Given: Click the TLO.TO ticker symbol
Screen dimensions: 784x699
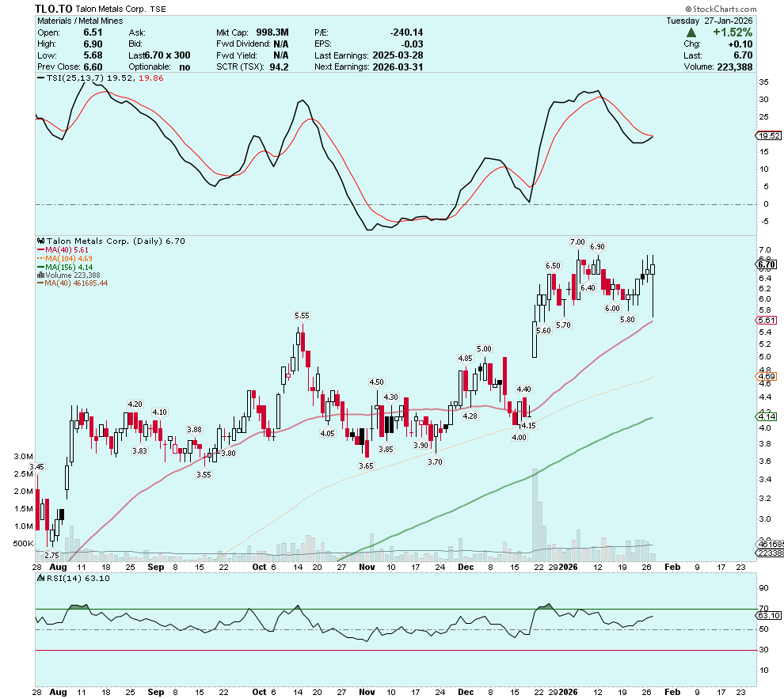Looking at the screenshot, I should pyautogui.click(x=54, y=9).
